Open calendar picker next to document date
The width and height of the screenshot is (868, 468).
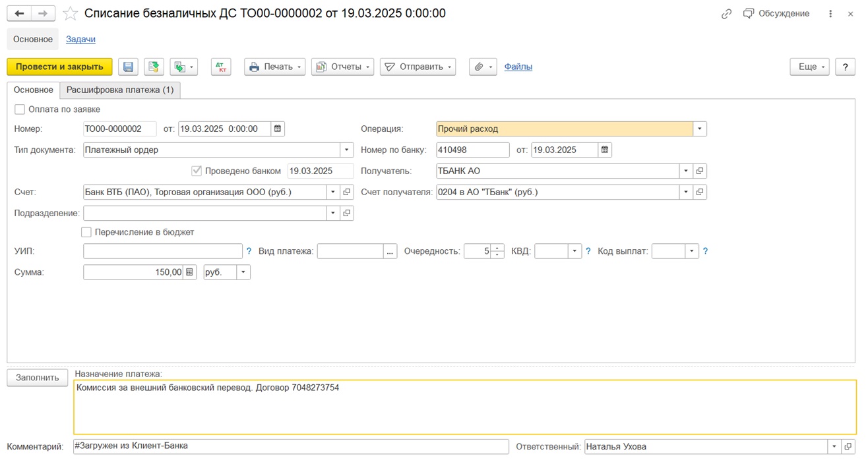click(x=278, y=129)
